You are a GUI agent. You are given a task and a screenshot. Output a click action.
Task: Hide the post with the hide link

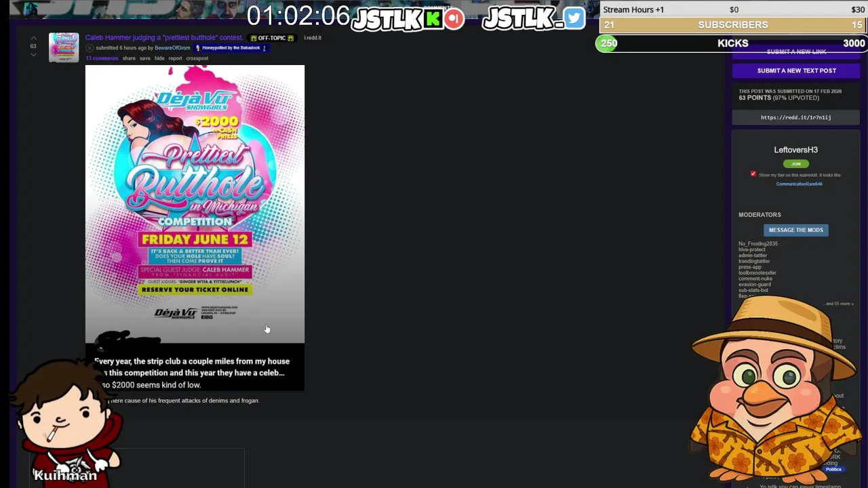coord(159,58)
